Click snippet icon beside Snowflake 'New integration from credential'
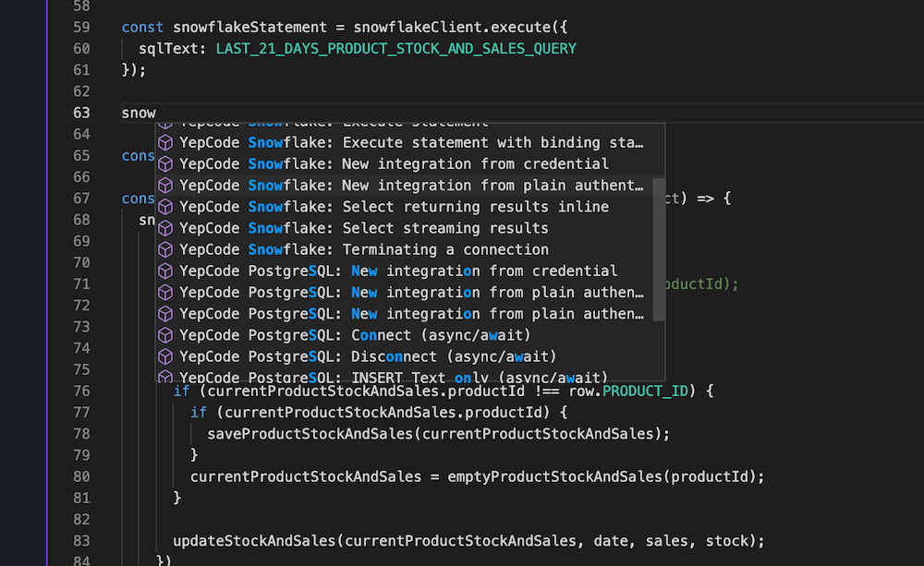The height and width of the screenshot is (566, 924). pos(165,163)
